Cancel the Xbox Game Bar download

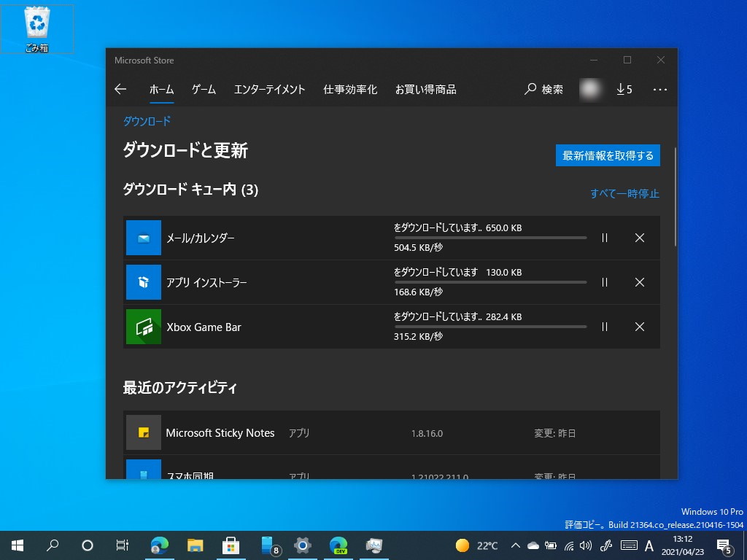tap(640, 327)
